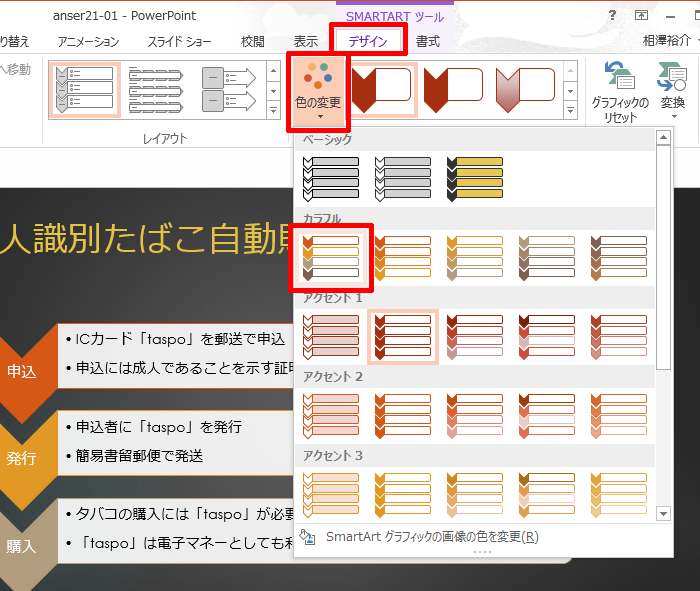Image resolution: width=700 pixels, height=591 pixels.
Task: Choose third カラフル yellow-tan range option
Action: 475,258
